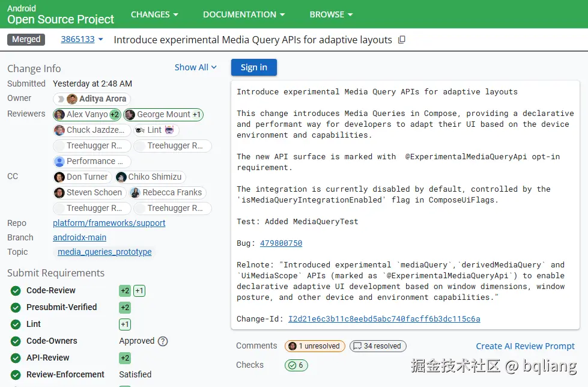Screen dimensions: 588x387
Task: Open the Show All dropdown
Action: [x=196, y=67]
